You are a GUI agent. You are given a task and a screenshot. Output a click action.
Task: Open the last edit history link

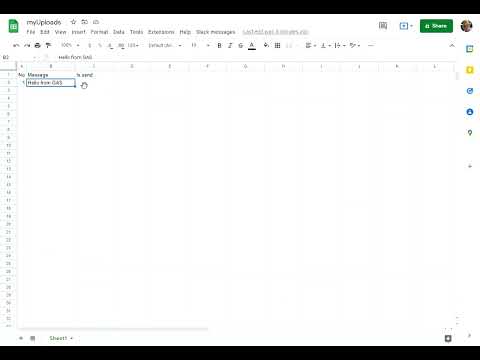click(276, 32)
